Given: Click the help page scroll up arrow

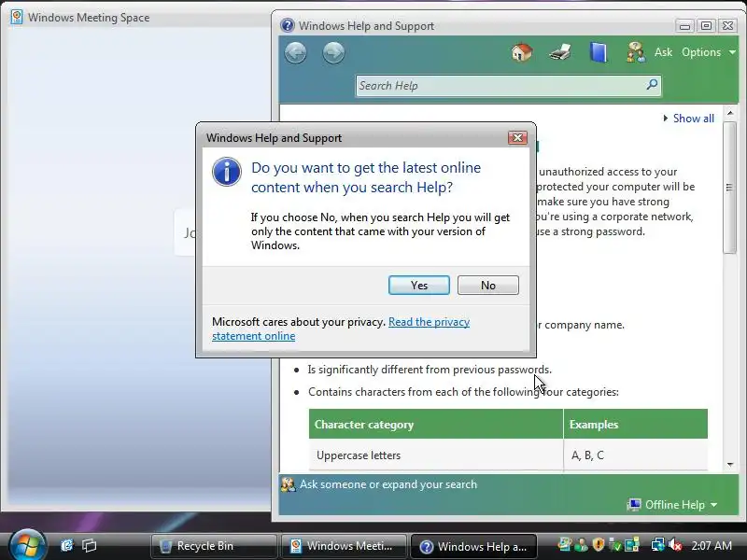Looking at the screenshot, I should point(730,113).
